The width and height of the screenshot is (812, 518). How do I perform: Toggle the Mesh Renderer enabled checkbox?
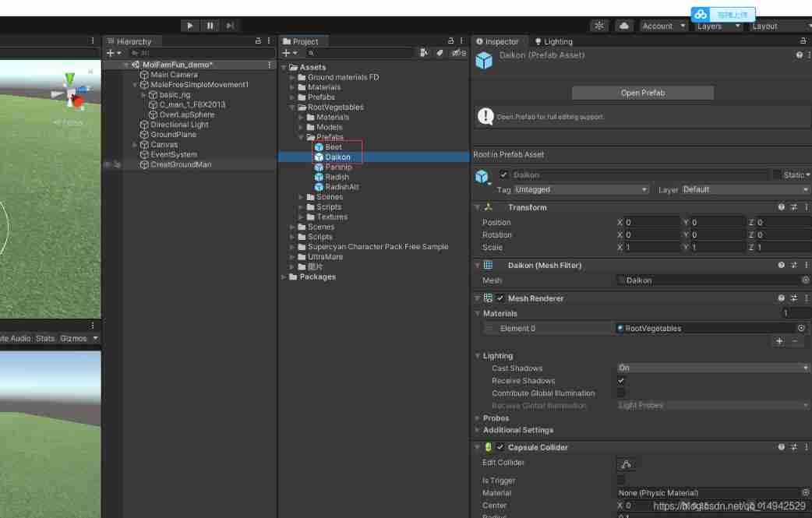pos(500,298)
